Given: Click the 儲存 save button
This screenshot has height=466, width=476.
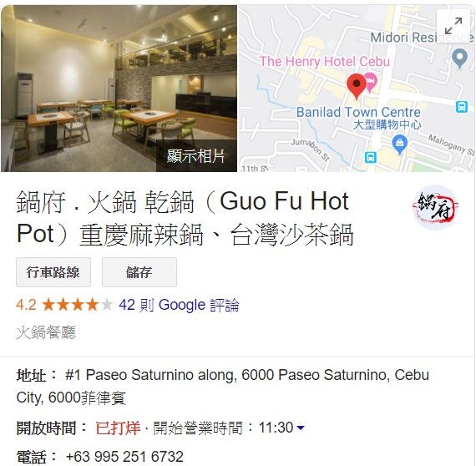Looking at the screenshot, I should tap(139, 272).
